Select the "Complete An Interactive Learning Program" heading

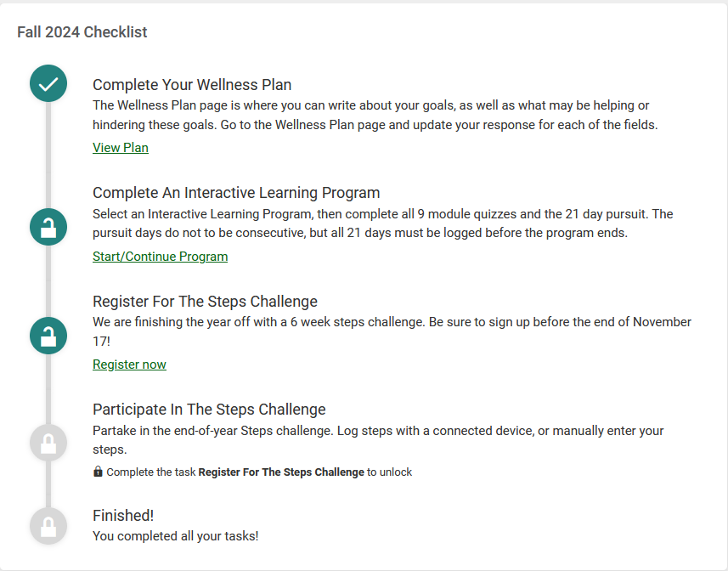click(236, 193)
